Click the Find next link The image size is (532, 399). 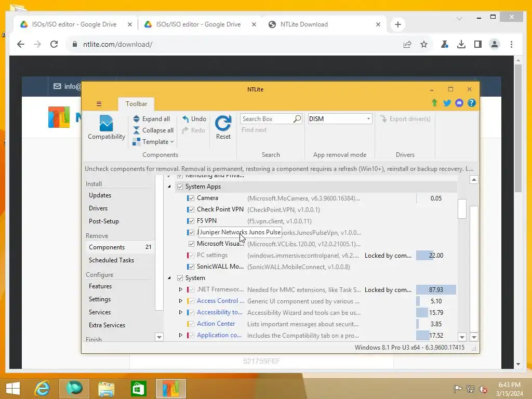(254, 130)
